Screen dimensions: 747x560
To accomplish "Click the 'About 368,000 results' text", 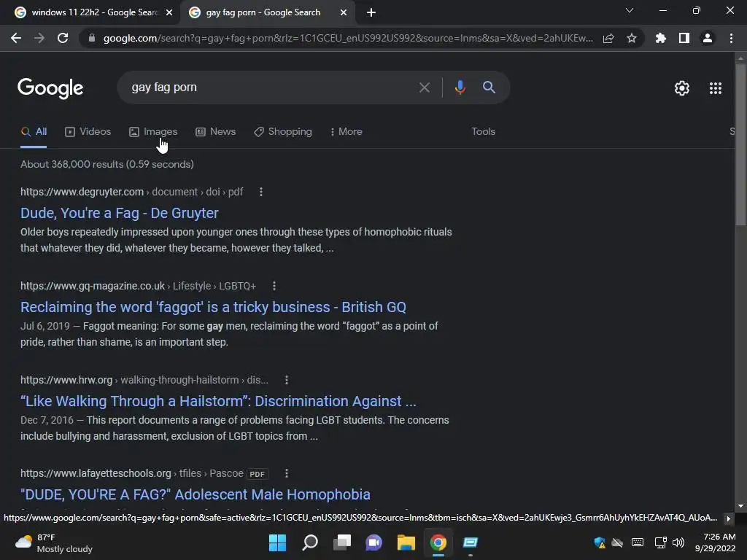I will [x=107, y=164].
